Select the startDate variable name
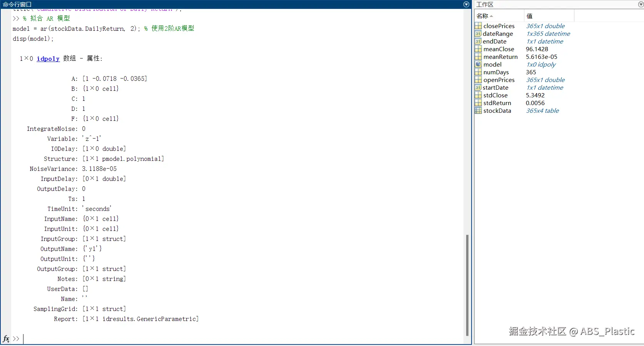The width and height of the screenshot is (644, 346). [495, 87]
